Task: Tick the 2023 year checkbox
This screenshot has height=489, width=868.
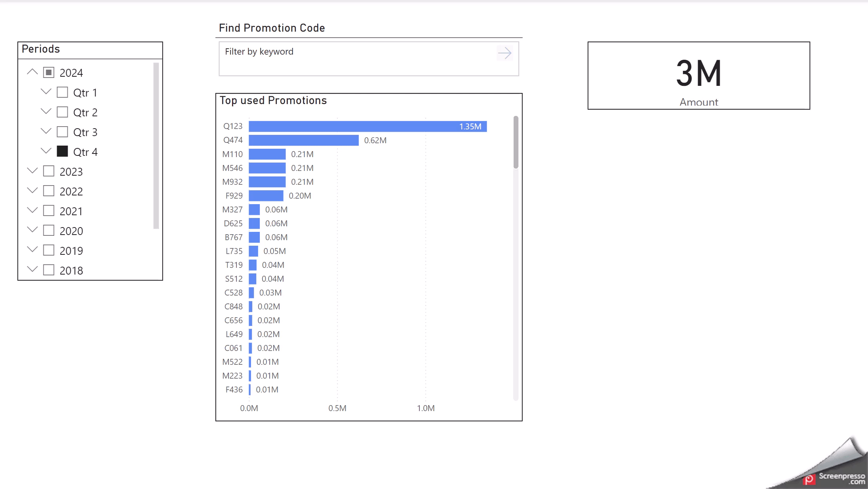Action: [x=49, y=171]
